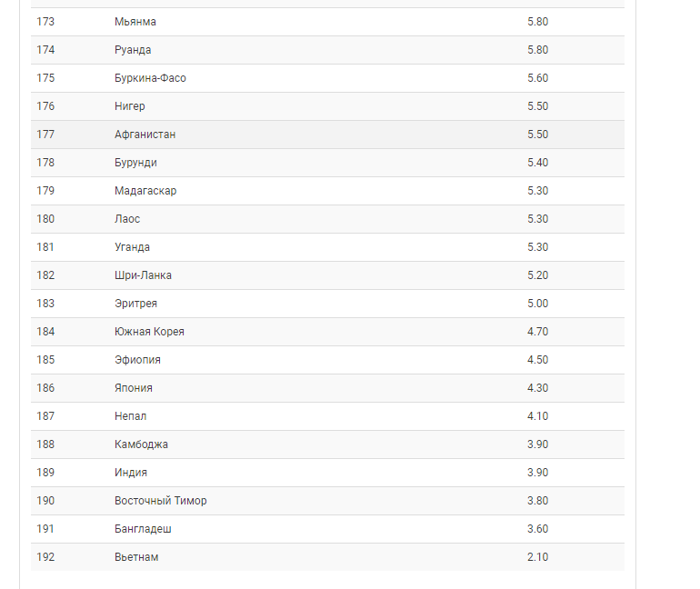
Task: Select the Лаос row
Action: pos(127,219)
